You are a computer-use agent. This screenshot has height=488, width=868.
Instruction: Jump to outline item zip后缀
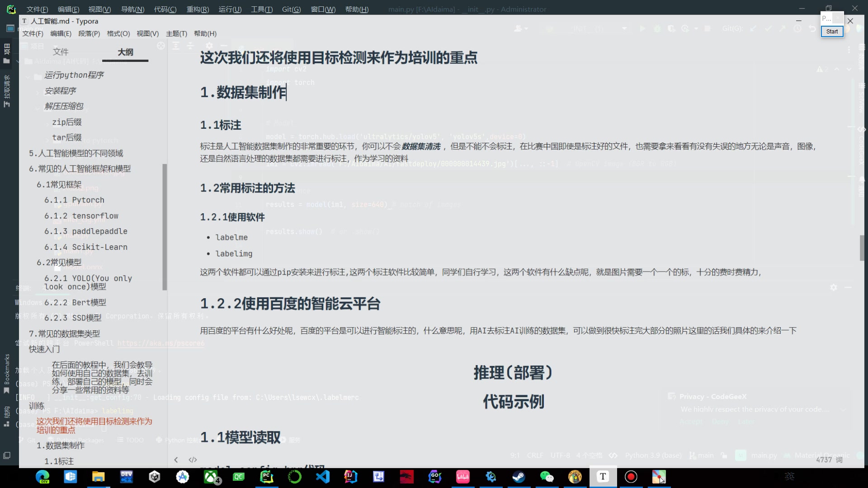(67, 122)
